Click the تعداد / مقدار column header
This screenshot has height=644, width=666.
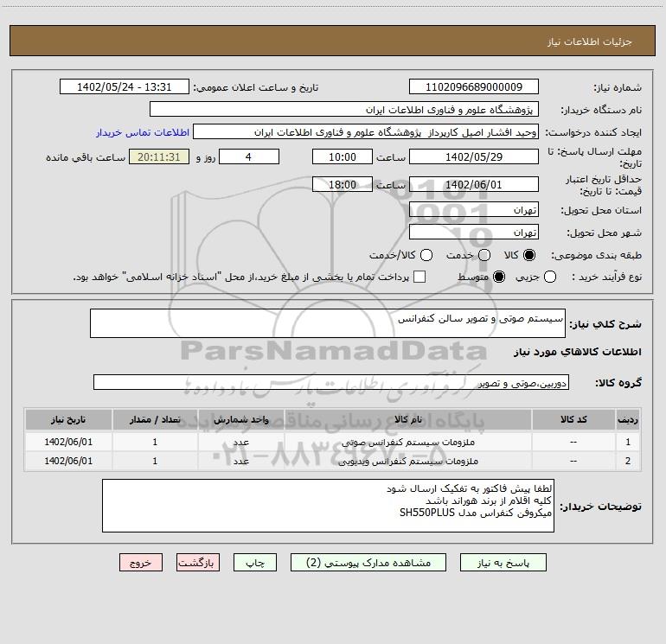(x=155, y=419)
